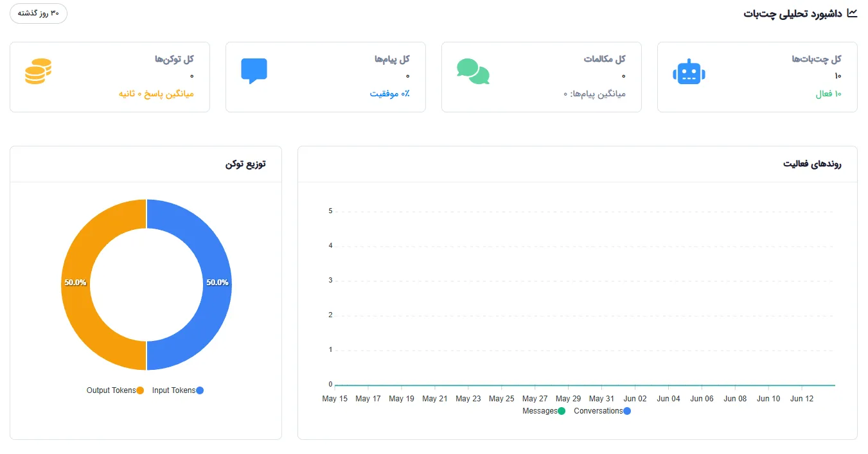
Task: Click the 'توزیع توکن' chart heading
Action: pos(245,164)
